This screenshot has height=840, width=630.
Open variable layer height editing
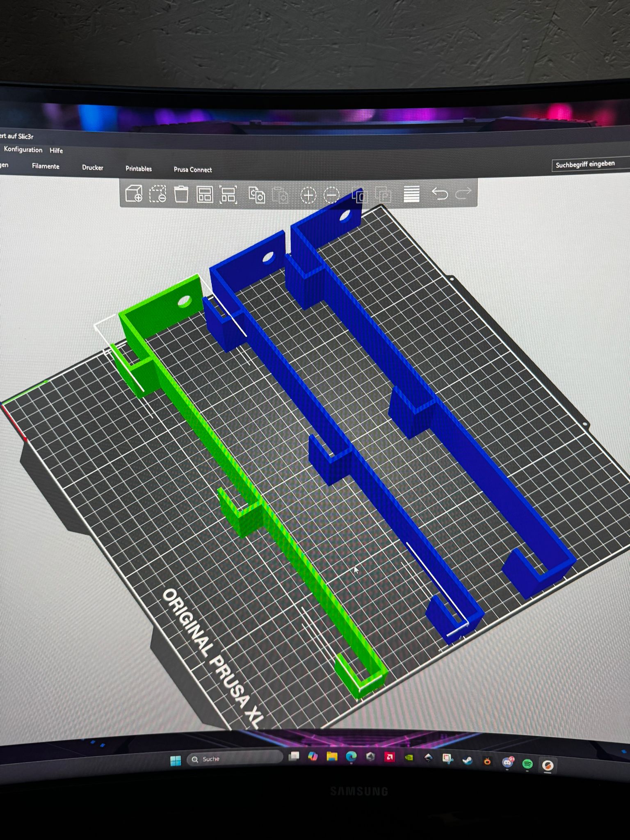[x=411, y=194]
